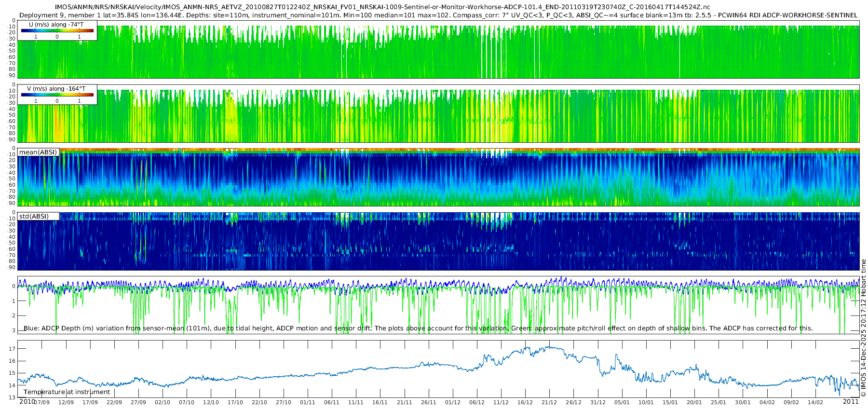Select the 'U (m/s) along -74°T' legend label
868x410 pixels.
coord(56,24)
